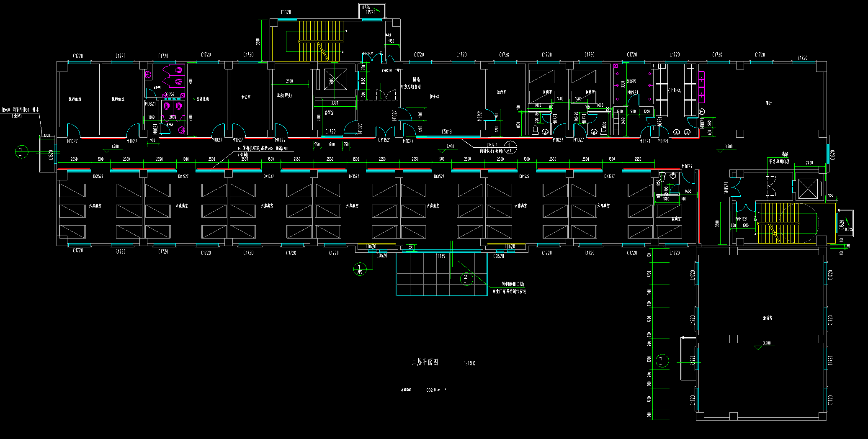
Task: Click the 1:100 scale text
Action: coord(469,363)
